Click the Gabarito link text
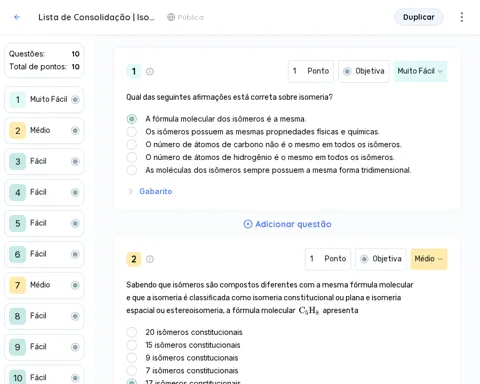480x384 pixels. 156,191
